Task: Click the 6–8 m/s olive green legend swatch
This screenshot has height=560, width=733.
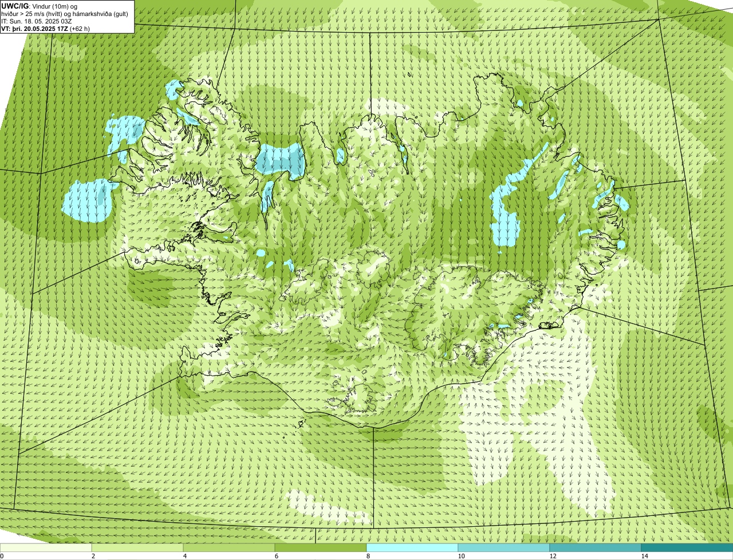Action: [321, 547]
